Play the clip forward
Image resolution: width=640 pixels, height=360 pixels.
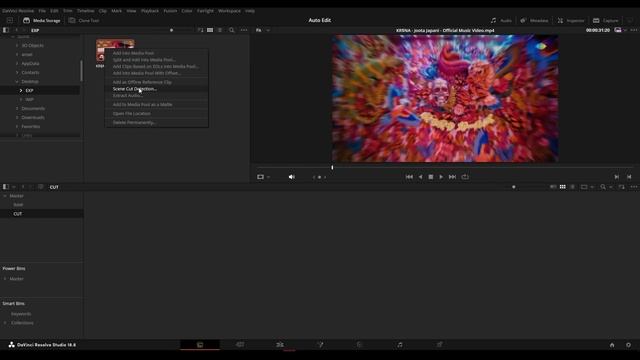click(x=441, y=177)
